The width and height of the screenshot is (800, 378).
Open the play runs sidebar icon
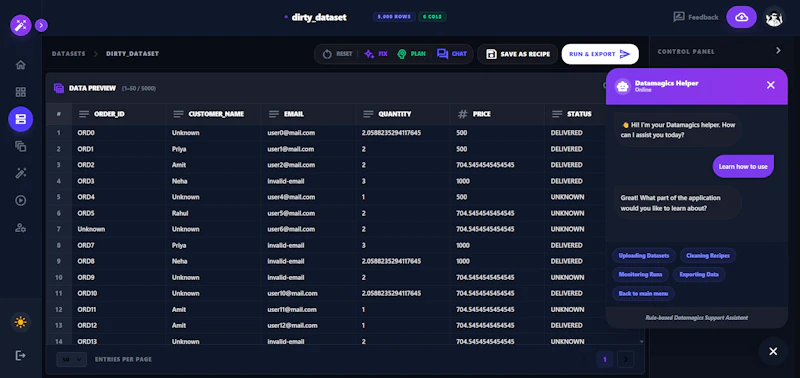pos(20,200)
